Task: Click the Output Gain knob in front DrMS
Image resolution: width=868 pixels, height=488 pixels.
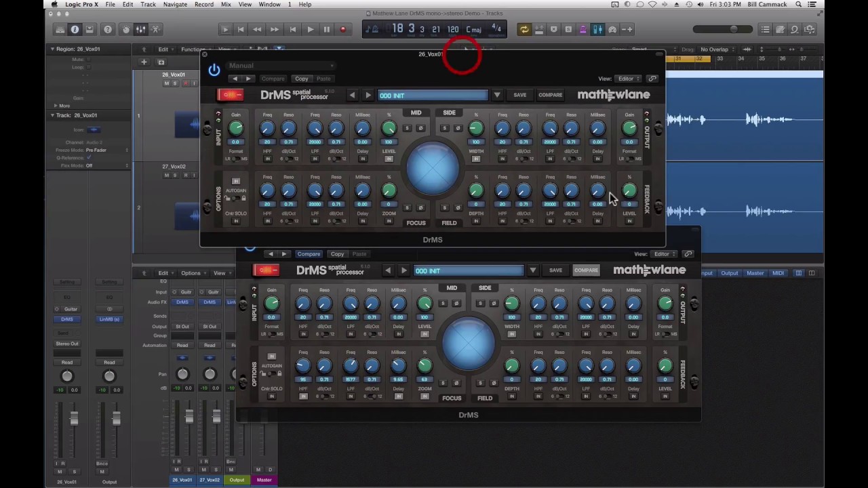Action: tap(629, 128)
